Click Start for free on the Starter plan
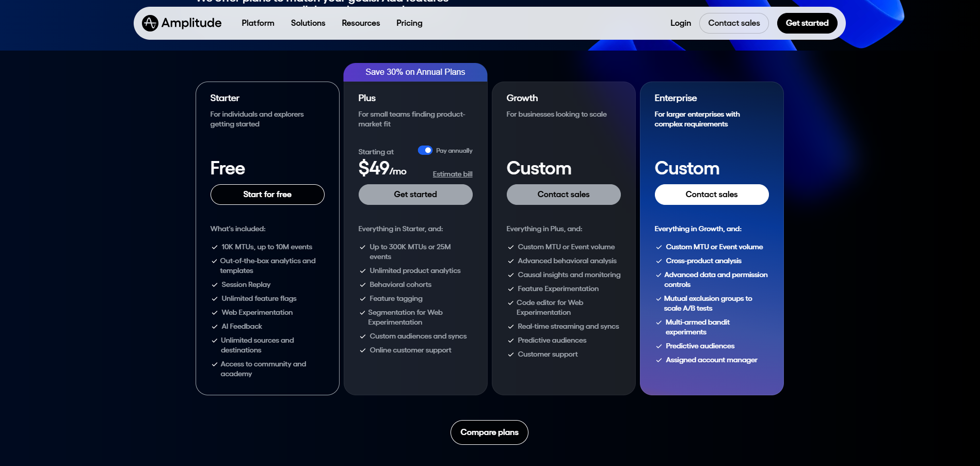Viewport: 980px width, 466px height. (x=267, y=195)
